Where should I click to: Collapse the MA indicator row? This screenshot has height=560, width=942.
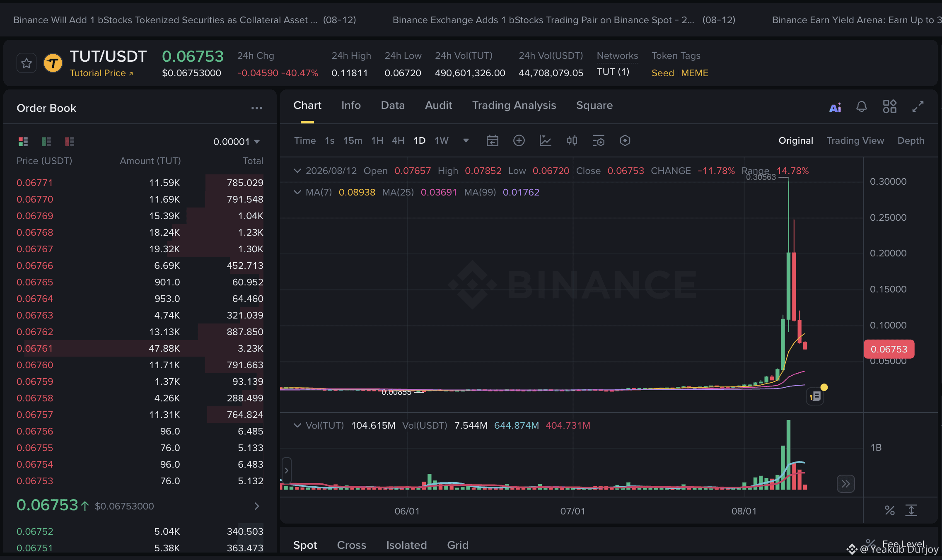tap(297, 192)
